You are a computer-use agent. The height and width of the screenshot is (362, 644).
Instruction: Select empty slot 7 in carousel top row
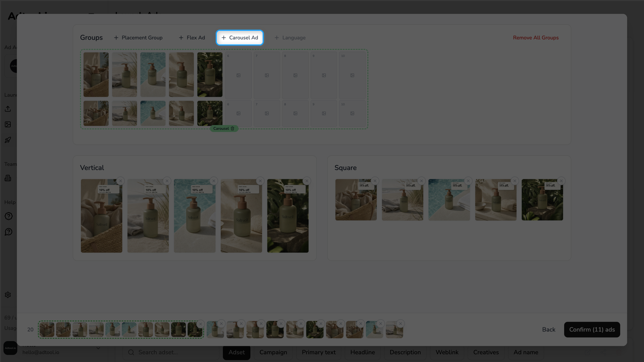(x=267, y=75)
